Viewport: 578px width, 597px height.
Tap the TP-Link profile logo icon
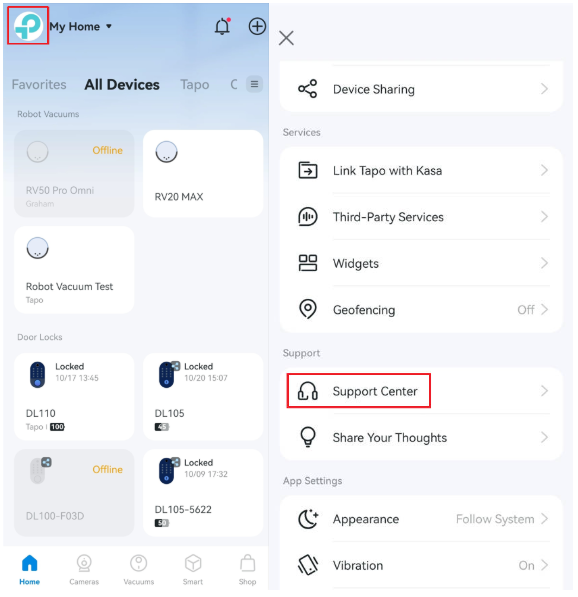(x=28, y=26)
